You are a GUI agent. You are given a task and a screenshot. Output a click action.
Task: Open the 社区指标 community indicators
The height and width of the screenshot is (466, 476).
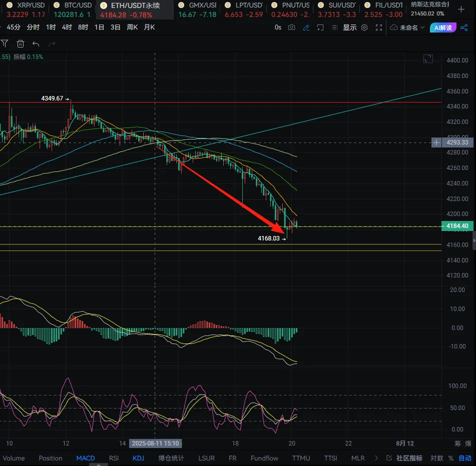(404, 458)
